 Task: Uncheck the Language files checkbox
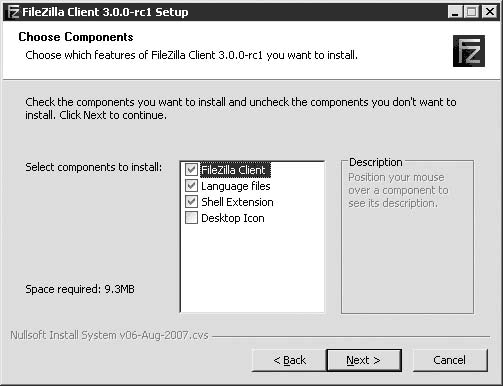coord(191,186)
